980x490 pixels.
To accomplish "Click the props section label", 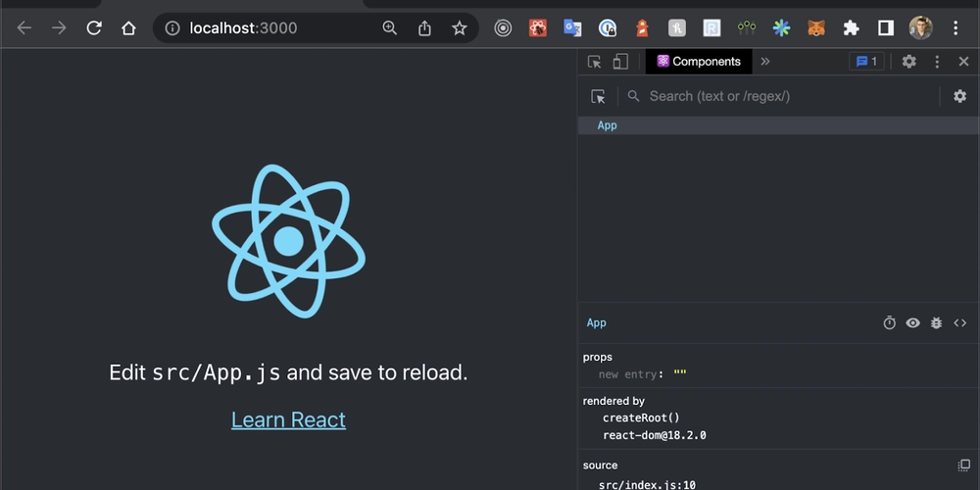I will coord(598,357).
